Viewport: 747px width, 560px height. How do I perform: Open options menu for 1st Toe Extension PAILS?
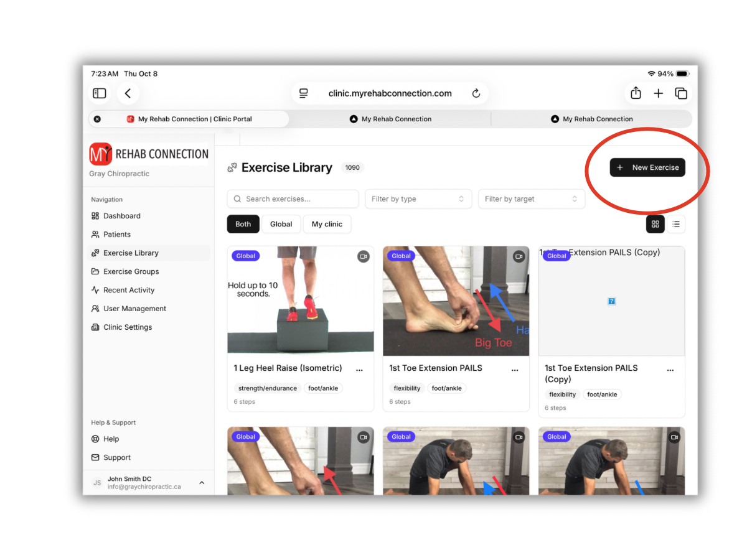coord(515,369)
